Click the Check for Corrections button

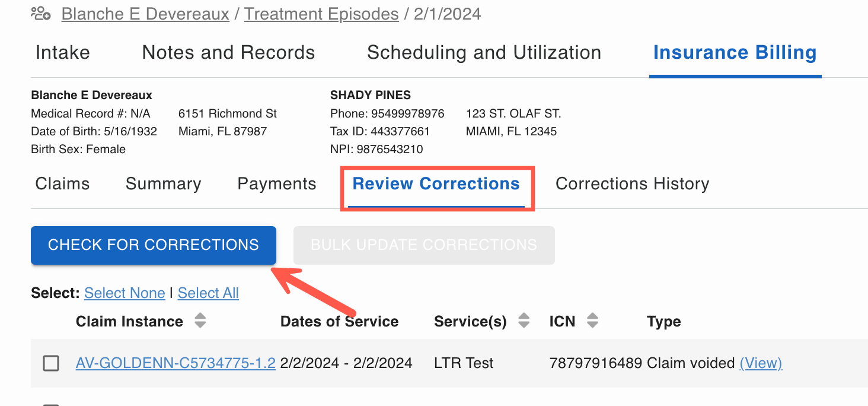pos(154,245)
